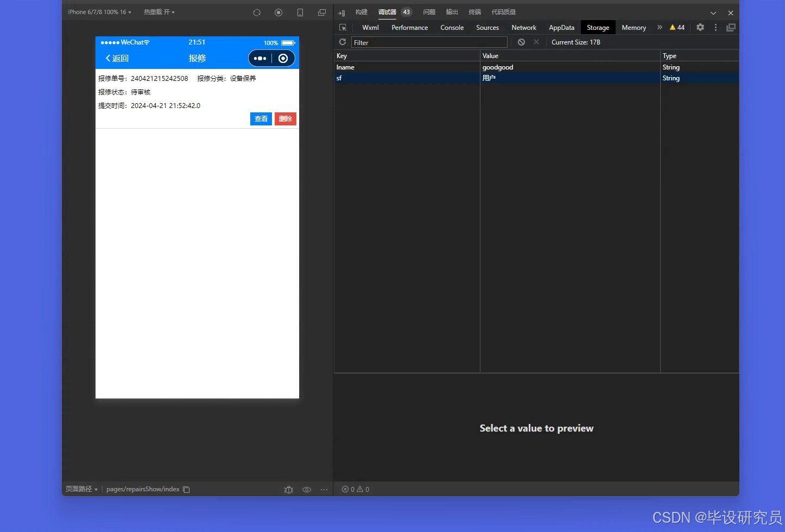Open the Network tab
This screenshot has height=532, width=785.
click(524, 28)
